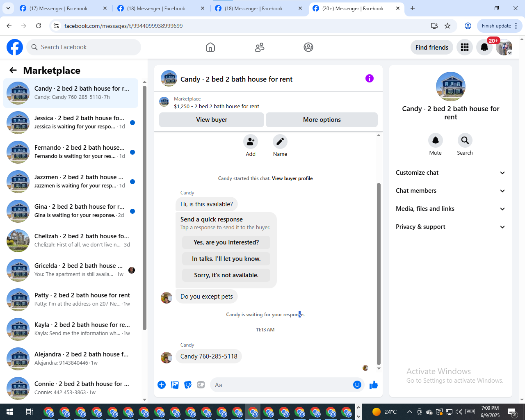Open Friends icon in top navigation
The image size is (525, 420).
[260, 47]
